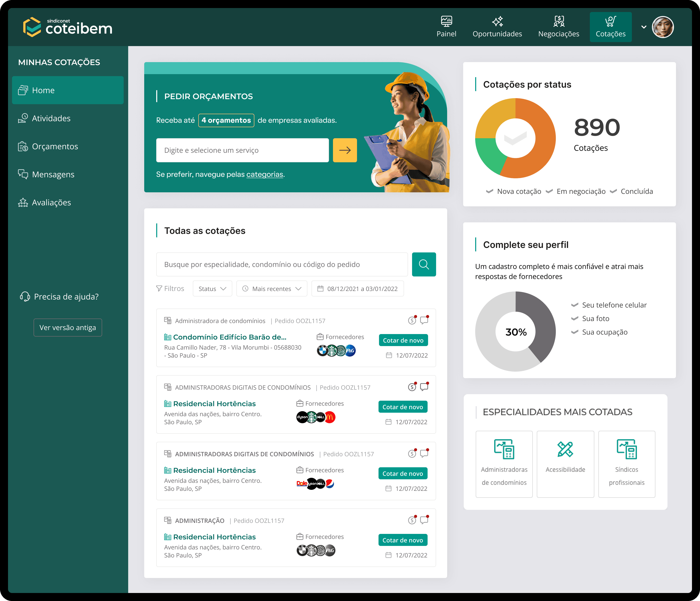Image resolution: width=700 pixels, height=601 pixels.
Task: Open Mensagens in the sidebar
Action: 53,175
